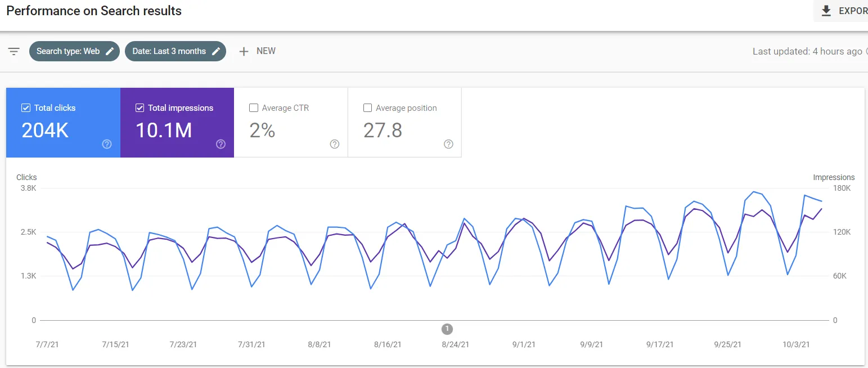Edit Search type filter pencil icon

(x=110, y=51)
